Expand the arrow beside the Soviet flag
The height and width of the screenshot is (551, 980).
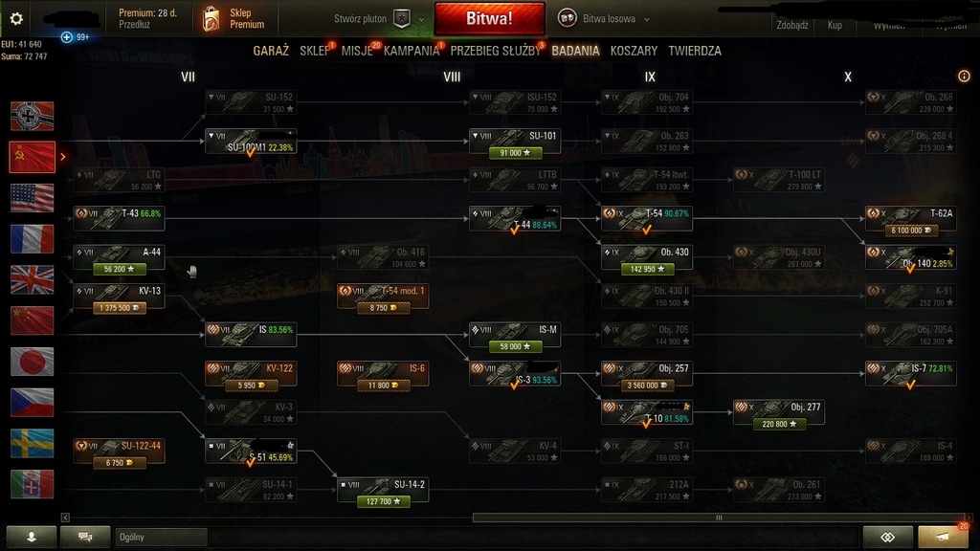(x=62, y=157)
